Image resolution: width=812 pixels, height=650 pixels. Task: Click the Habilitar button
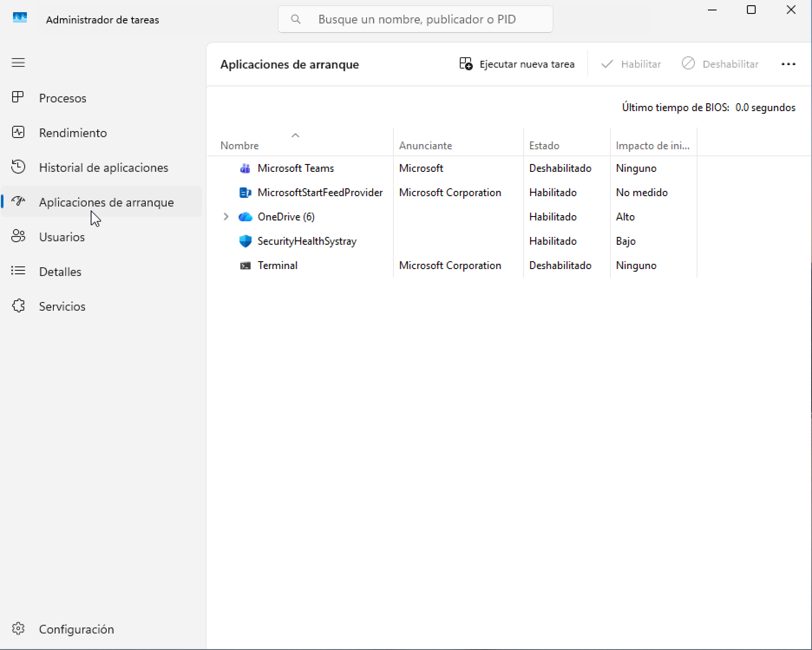click(631, 64)
